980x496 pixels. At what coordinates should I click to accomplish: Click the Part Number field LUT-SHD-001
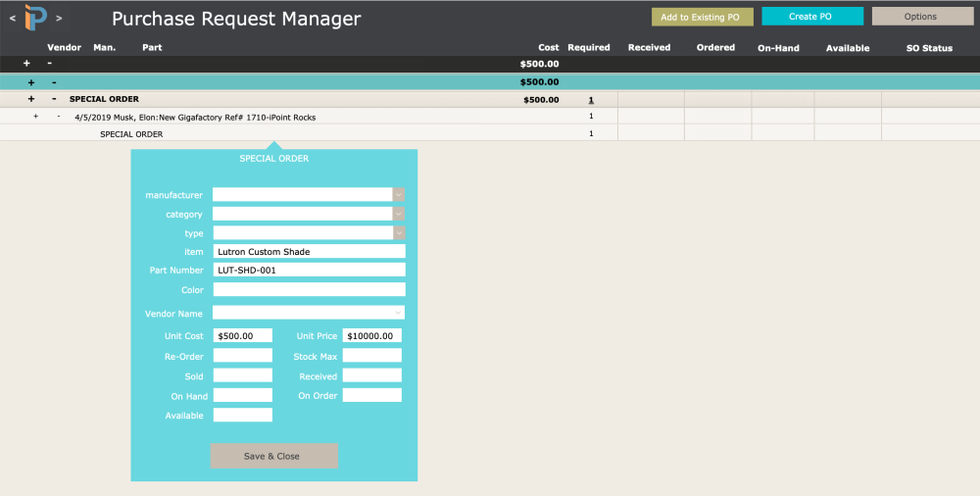click(x=310, y=270)
